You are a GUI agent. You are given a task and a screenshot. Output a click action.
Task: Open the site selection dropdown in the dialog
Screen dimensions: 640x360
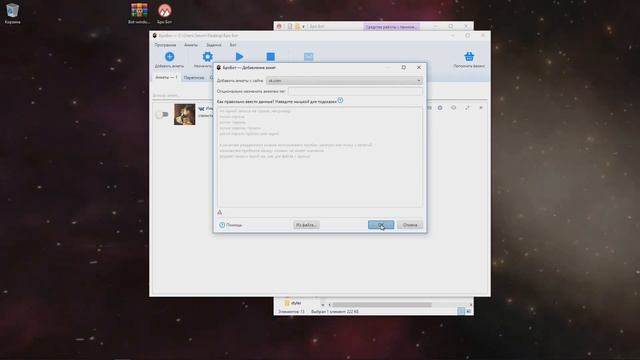[344, 80]
